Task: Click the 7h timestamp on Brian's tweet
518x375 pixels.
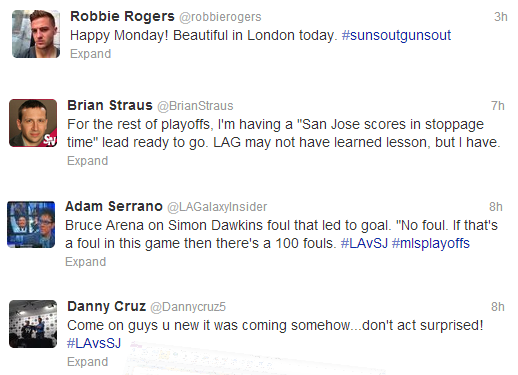Action: point(498,106)
